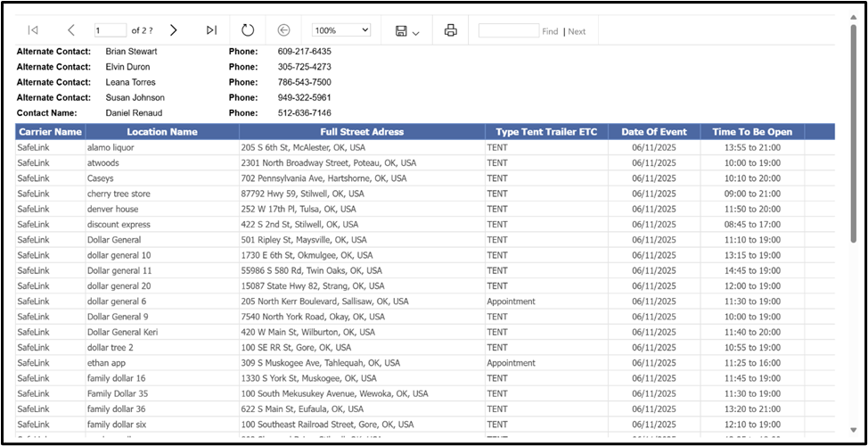Select the Carrier Name column header
Image resolution: width=868 pixels, height=446 pixels.
[x=51, y=132]
